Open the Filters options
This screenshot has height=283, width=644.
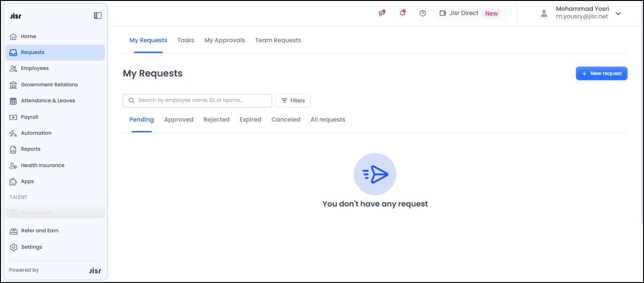coord(292,100)
